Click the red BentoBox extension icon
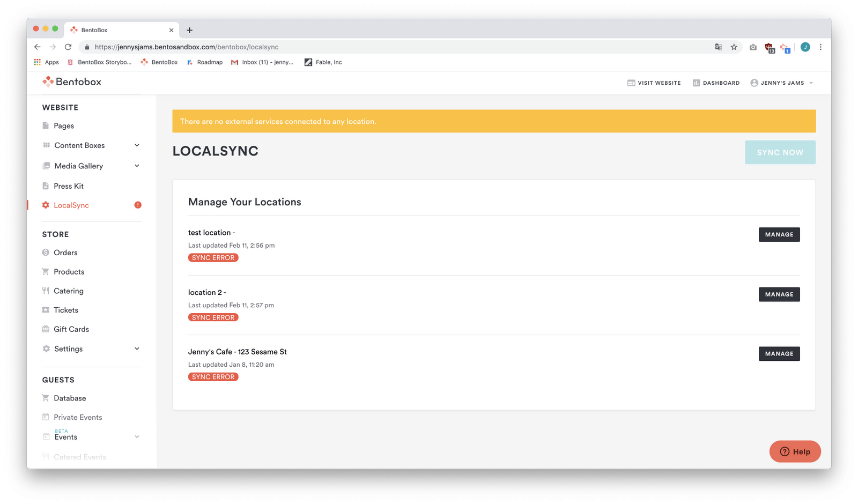 [785, 48]
